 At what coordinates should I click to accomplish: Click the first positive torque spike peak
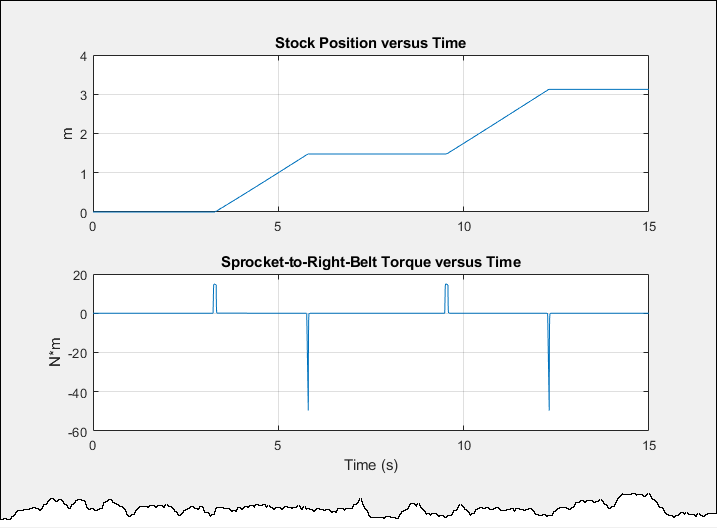pyautogui.click(x=214, y=286)
